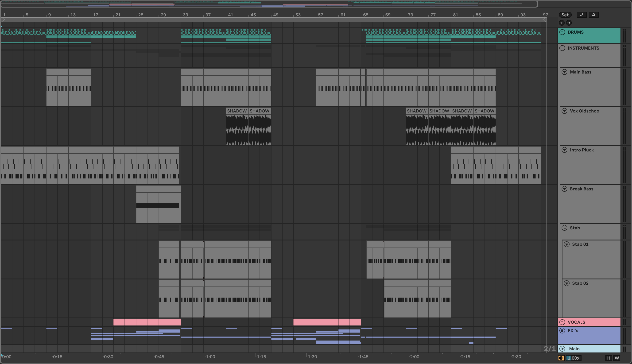This screenshot has height=364, width=632.
Task: Toggle the H height optimize button
Action: 609,358
